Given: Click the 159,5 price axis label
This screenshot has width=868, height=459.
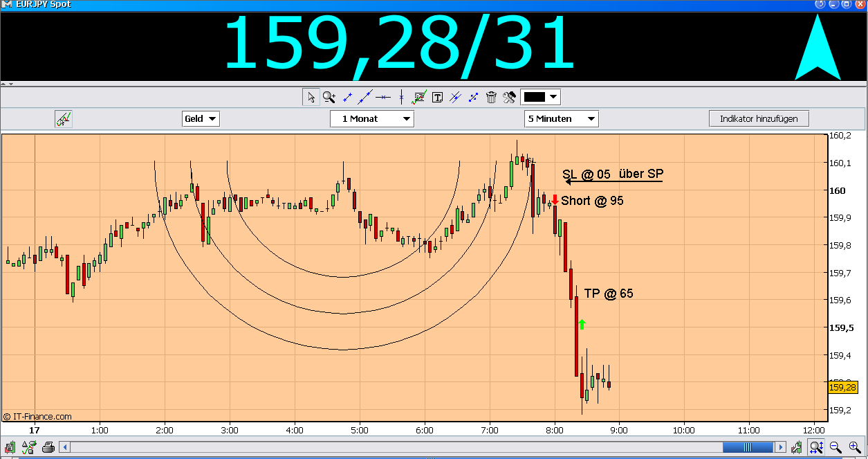Looking at the screenshot, I should [x=841, y=327].
